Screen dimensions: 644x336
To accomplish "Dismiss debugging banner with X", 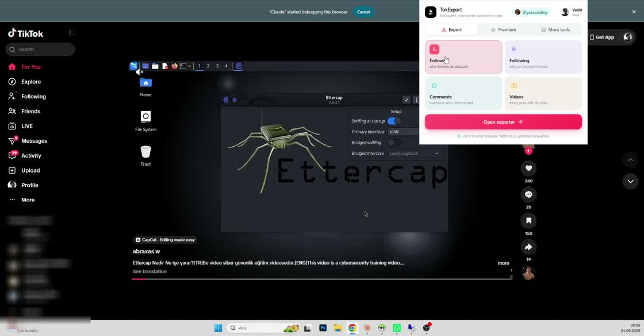I will pos(634,12).
